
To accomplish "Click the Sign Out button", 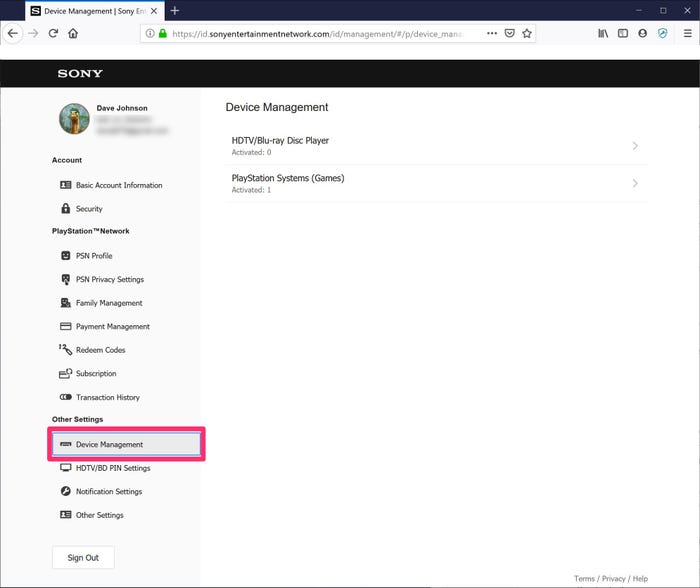I will tap(83, 558).
